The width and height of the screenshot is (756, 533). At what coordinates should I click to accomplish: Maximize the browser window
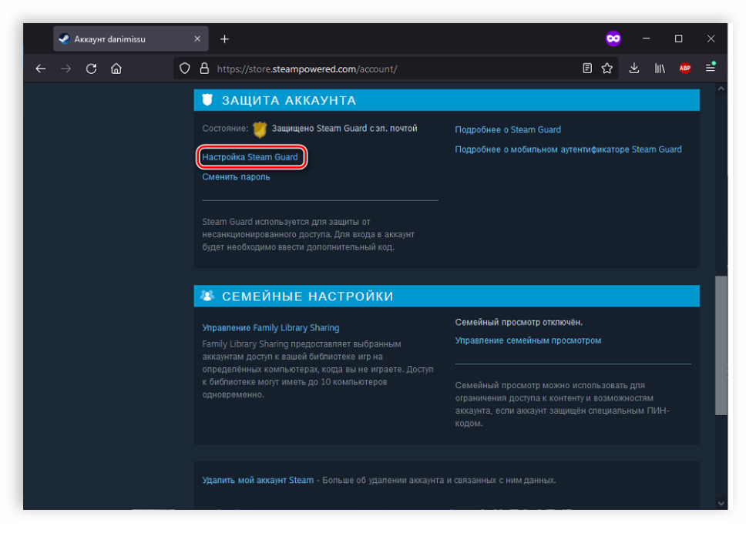pyautogui.click(x=678, y=39)
